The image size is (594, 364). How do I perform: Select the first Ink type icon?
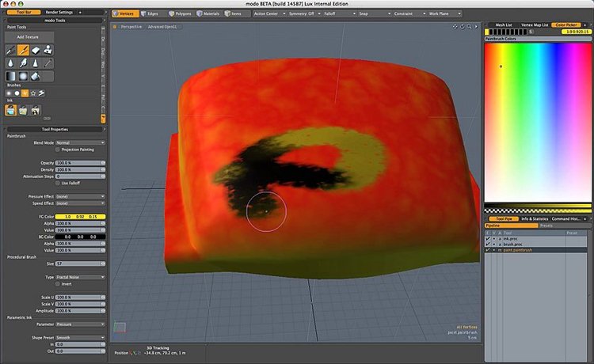click(x=12, y=110)
